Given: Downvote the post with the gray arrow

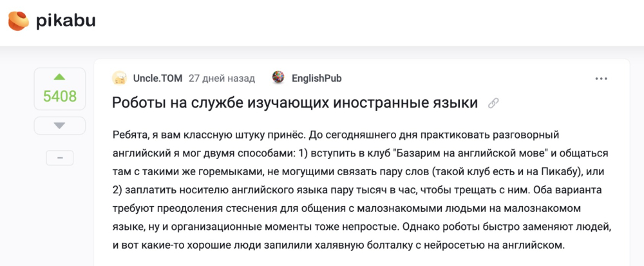Looking at the screenshot, I should (59, 126).
